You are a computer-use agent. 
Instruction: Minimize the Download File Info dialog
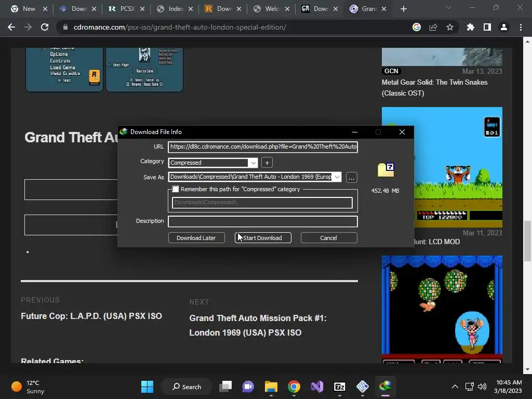(354, 132)
